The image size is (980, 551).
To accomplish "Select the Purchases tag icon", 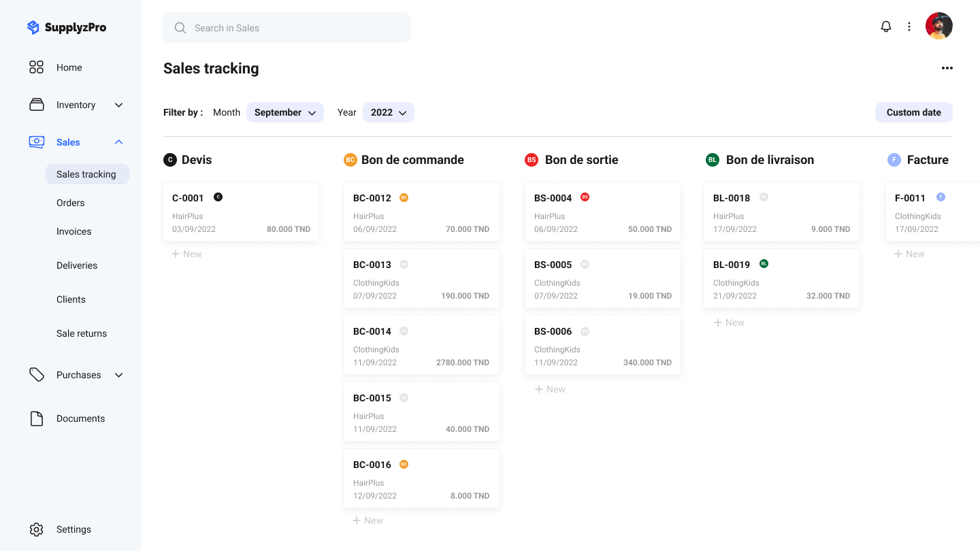I will 37,375.
